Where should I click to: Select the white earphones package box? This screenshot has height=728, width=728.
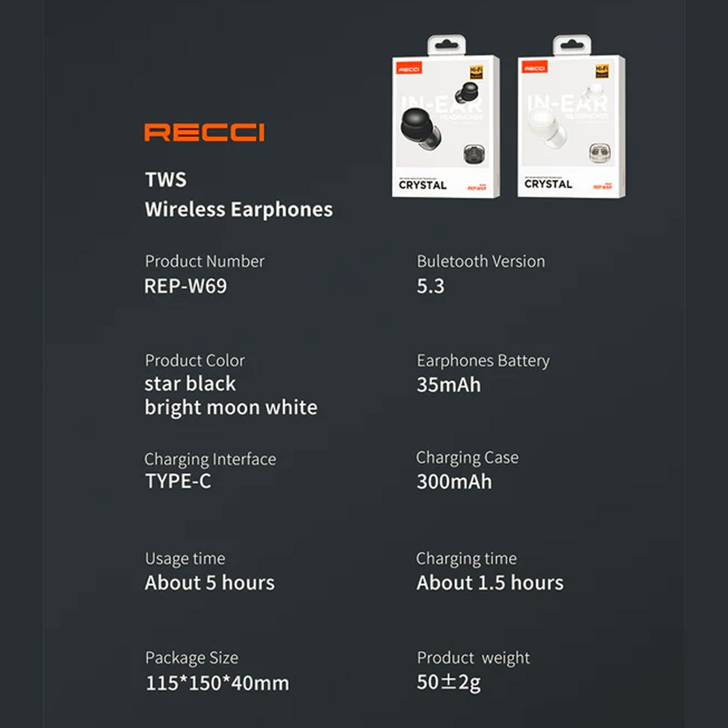coord(572,116)
